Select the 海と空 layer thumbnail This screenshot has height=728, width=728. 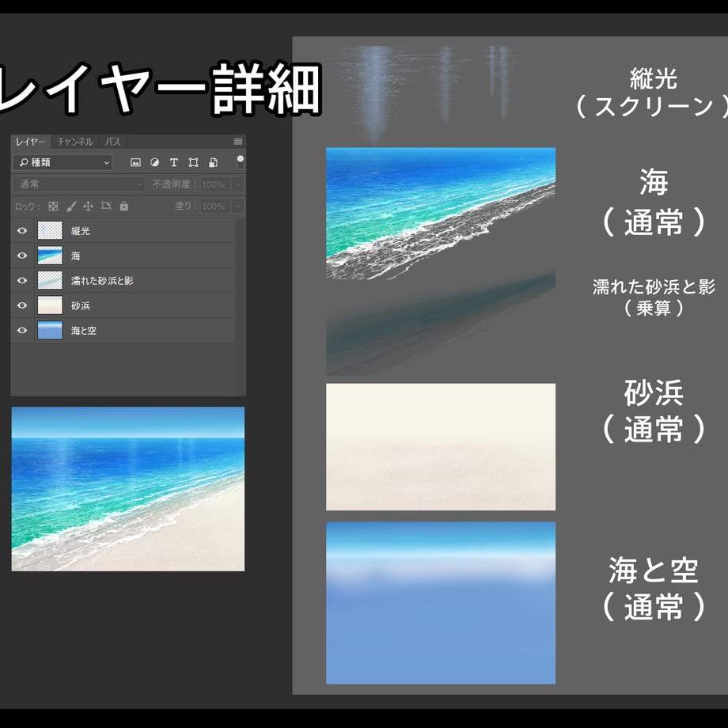pos(50,331)
